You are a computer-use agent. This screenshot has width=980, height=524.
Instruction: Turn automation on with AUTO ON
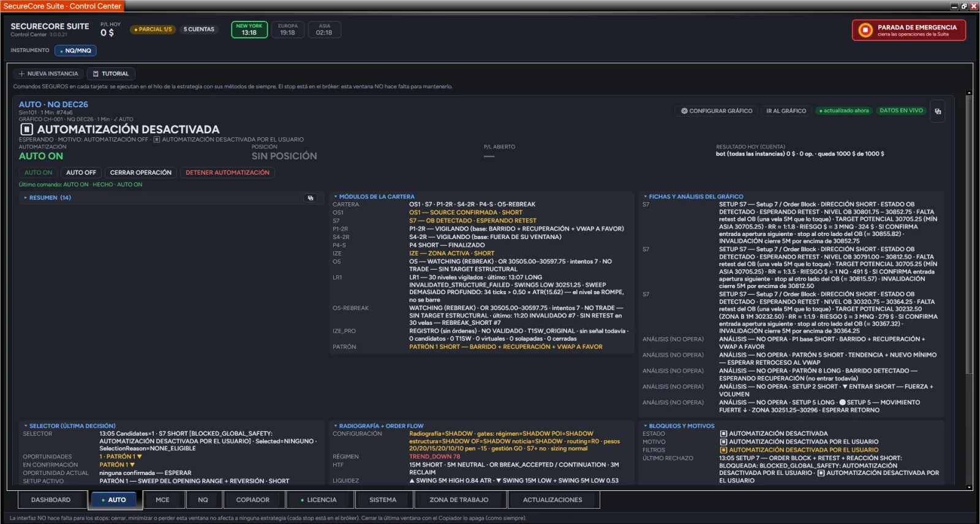pyautogui.click(x=39, y=173)
